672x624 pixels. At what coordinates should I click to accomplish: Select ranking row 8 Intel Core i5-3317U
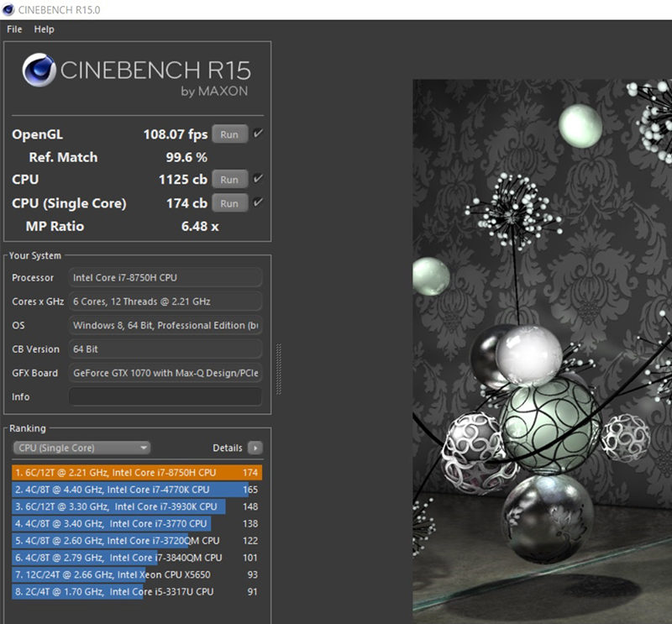tap(137, 592)
